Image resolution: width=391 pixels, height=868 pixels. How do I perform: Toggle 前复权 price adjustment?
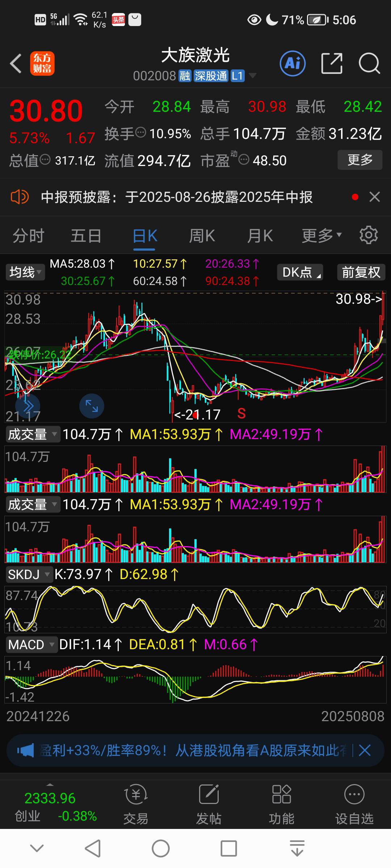coord(361,272)
